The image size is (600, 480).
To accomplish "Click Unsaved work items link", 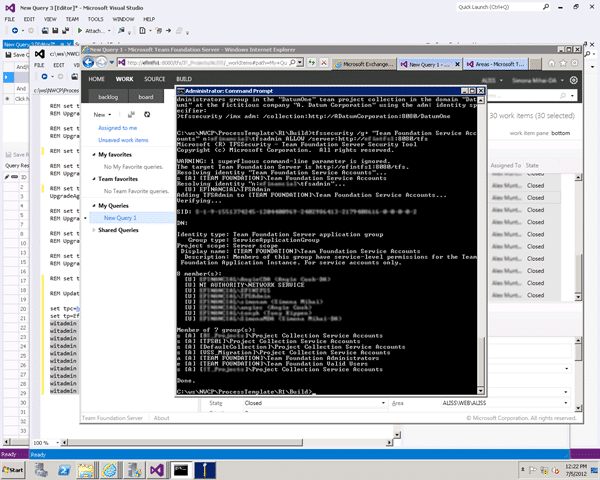I will coord(123,140).
